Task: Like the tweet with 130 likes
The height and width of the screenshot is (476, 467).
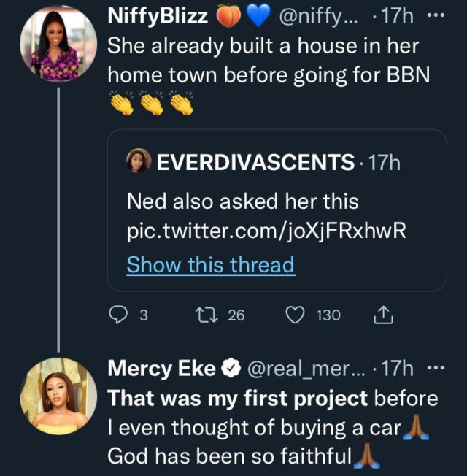Action: pos(296,315)
